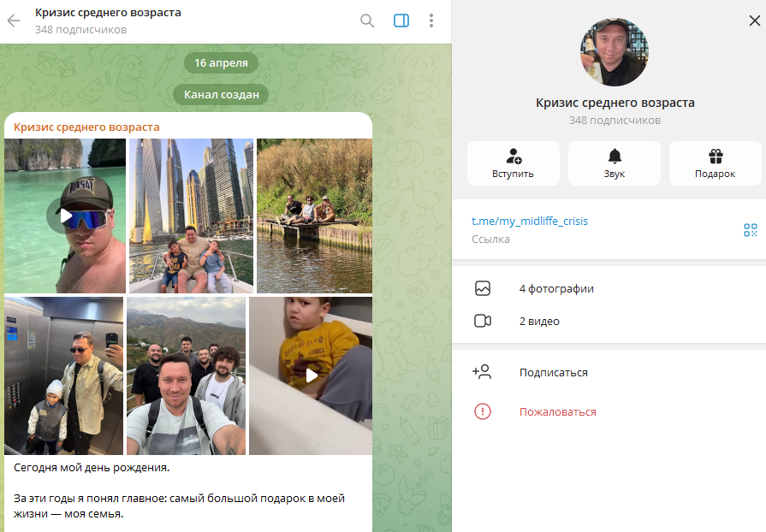Click the header 348 подписчиков text
Screen dimensions: 766x532
coord(81,30)
